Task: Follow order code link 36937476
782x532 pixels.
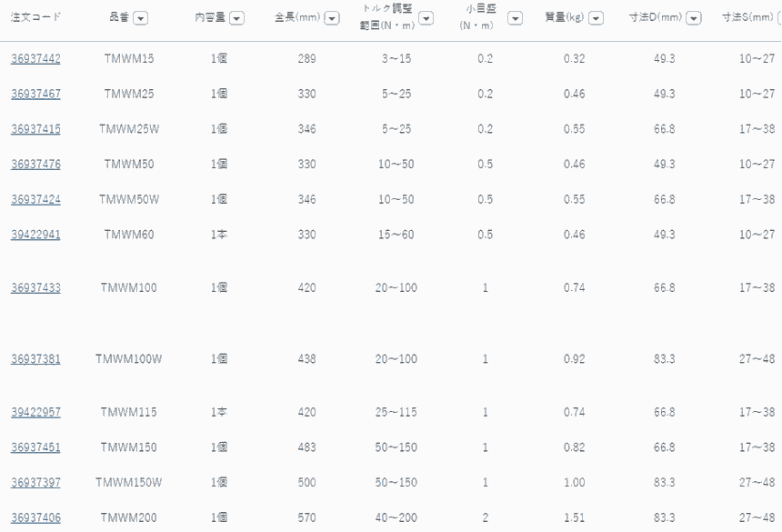Action: coord(35,165)
